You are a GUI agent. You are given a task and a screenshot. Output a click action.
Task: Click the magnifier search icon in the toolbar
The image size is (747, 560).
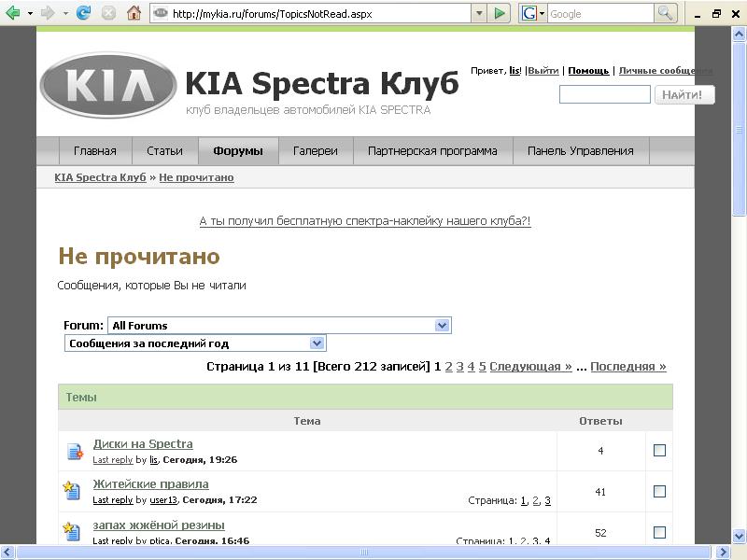pos(666,13)
